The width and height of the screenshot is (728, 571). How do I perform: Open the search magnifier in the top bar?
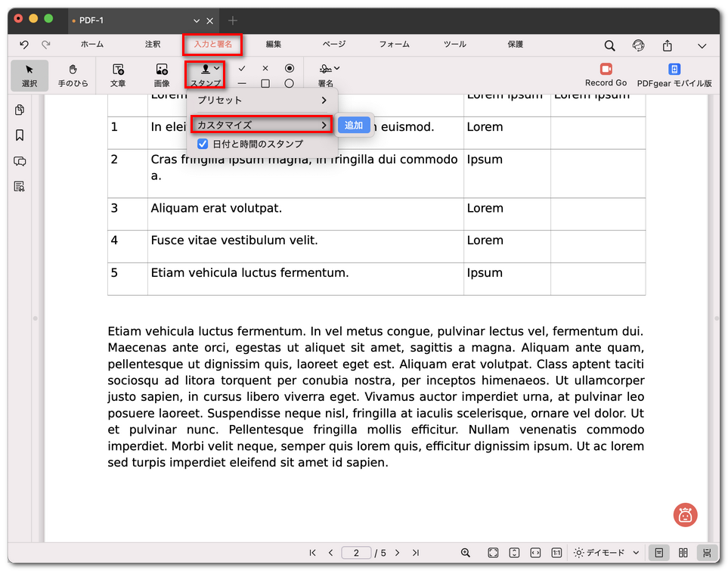click(609, 45)
